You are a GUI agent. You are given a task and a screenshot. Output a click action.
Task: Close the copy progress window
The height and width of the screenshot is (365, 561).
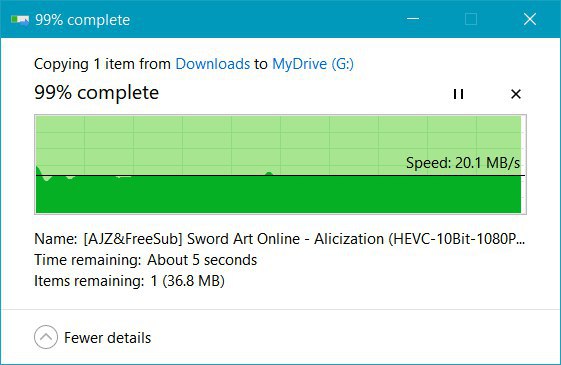click(530, 19)
